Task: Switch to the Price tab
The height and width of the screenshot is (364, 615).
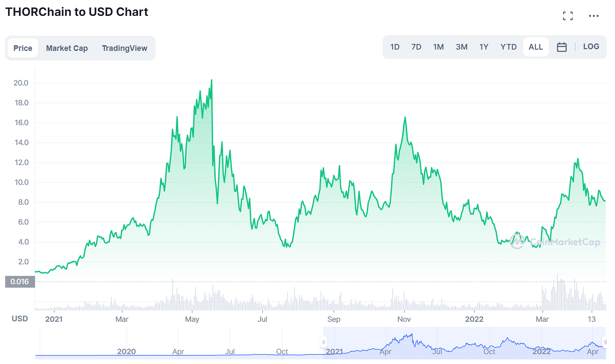Action: (23, 48)
